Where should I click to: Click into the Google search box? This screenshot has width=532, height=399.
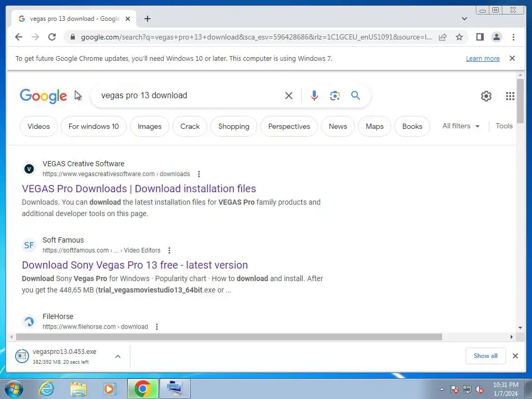coord(190,96)
